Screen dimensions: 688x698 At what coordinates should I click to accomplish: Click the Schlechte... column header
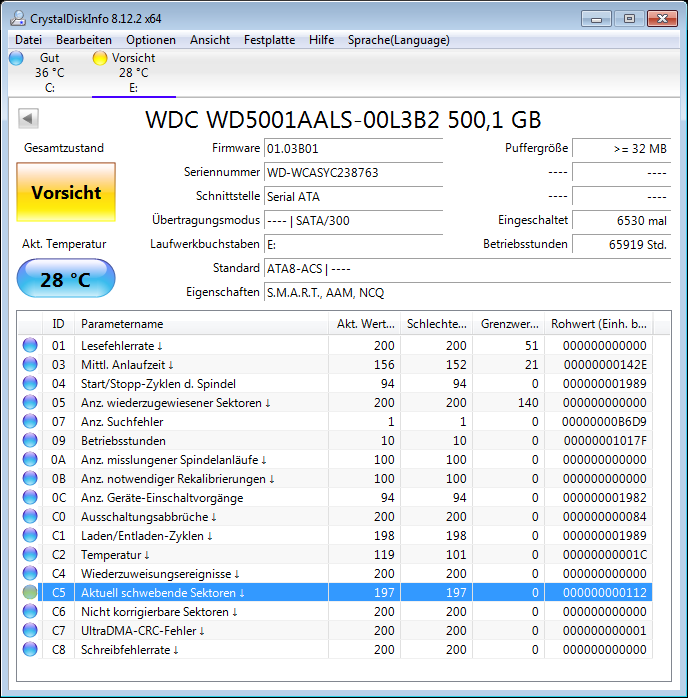pos(437,324)
